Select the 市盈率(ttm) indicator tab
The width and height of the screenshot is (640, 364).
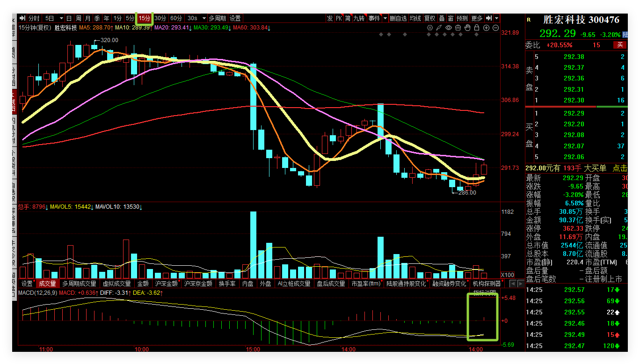(x=366, y=284)
